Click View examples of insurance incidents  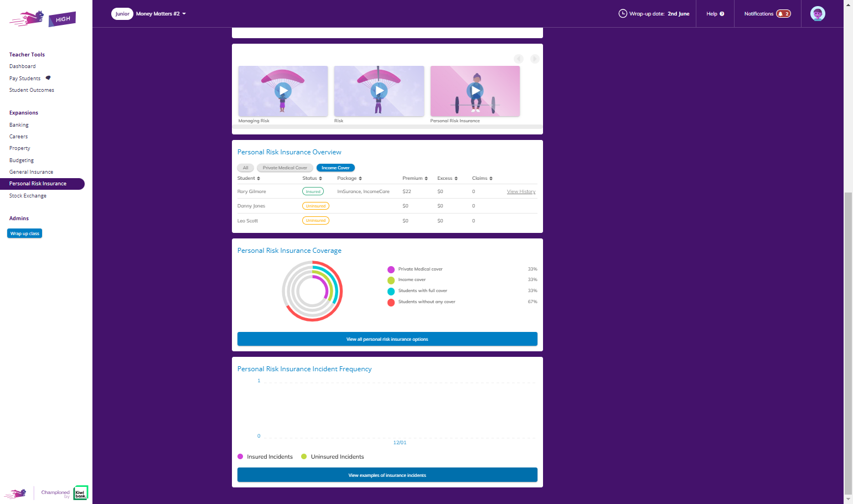387,475
